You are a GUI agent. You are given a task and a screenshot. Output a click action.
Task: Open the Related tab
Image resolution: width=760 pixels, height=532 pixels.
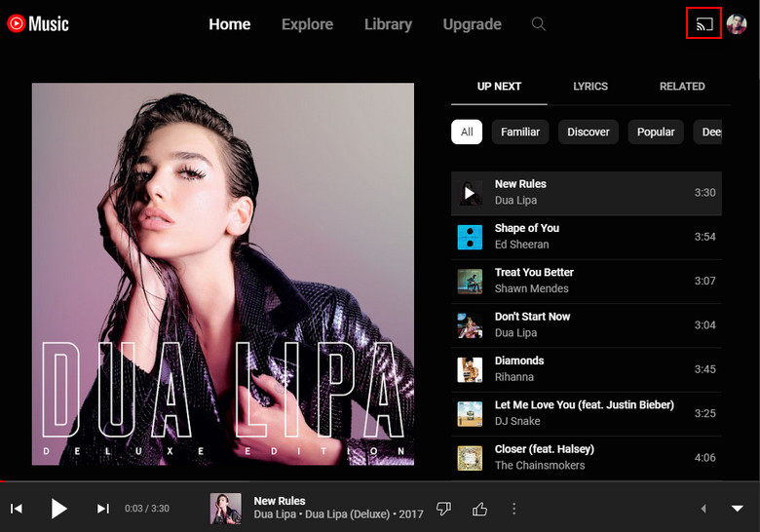point(682,86)
